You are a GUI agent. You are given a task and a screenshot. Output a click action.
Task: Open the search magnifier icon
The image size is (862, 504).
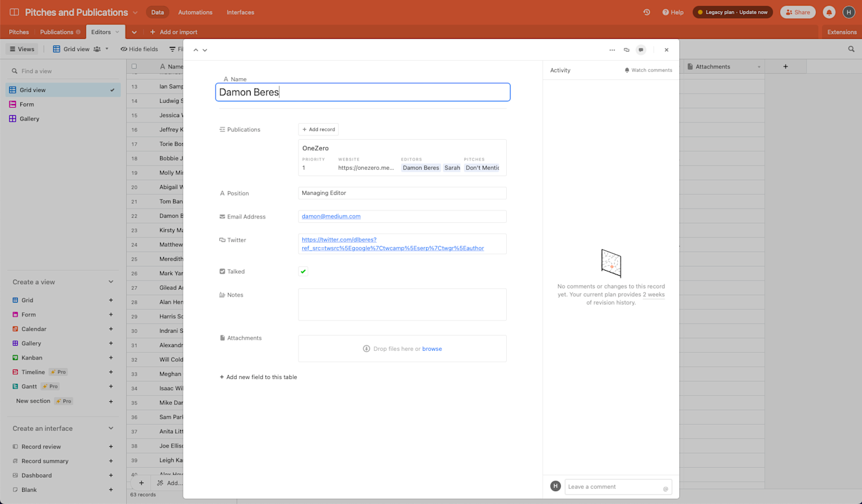coord(852,49)
